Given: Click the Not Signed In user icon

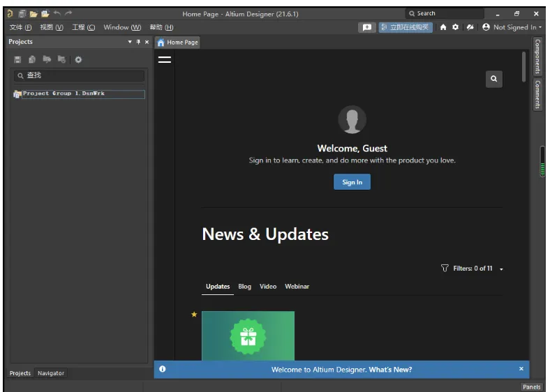Looking at the screenshot, I should [x=486, y=27].
